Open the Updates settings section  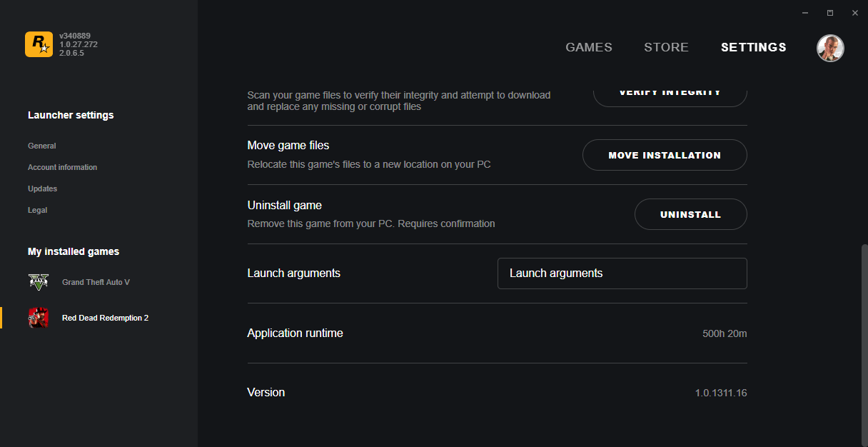pyautogui.click(x=42, y=189)
